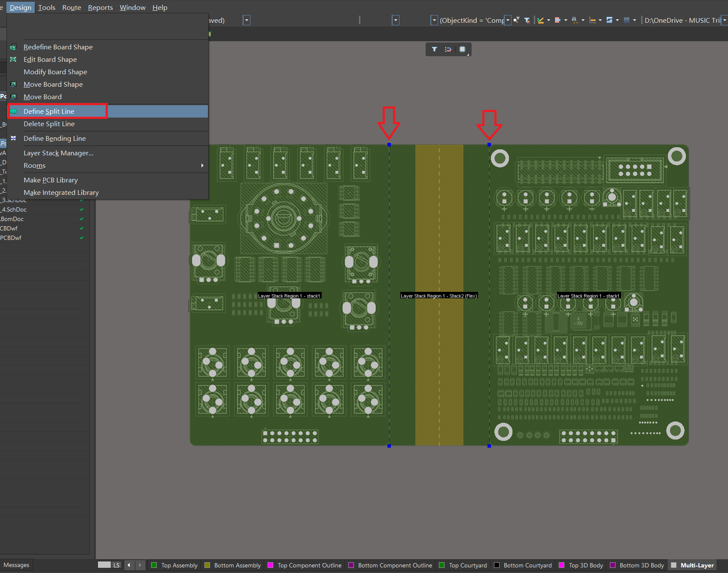Click Layer Stack Manager menu entry

(58, 153)
